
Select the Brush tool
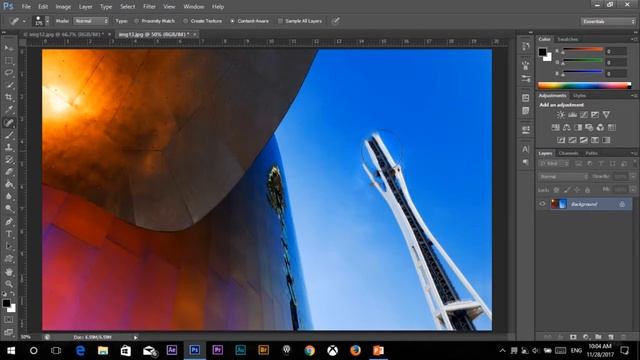[x=9, y=135]
